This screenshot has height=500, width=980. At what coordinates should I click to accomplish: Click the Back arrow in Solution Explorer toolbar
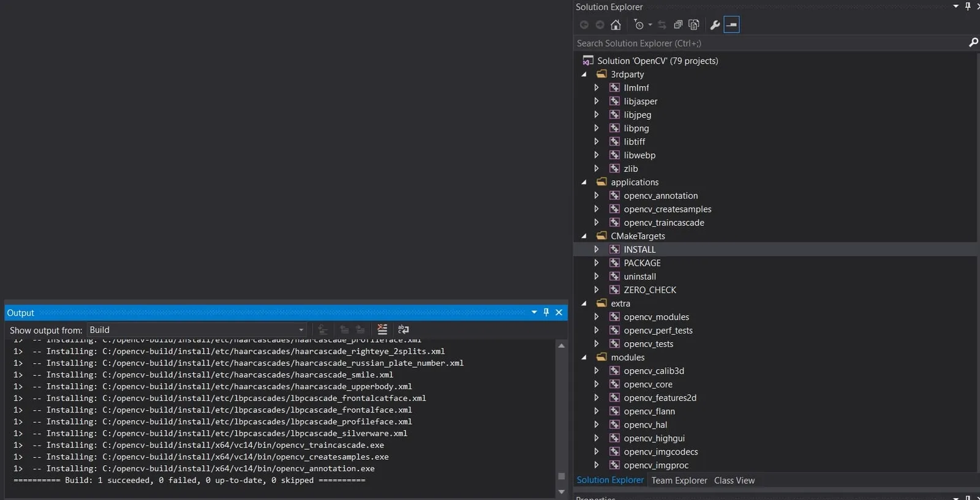[x=584, y=24]
